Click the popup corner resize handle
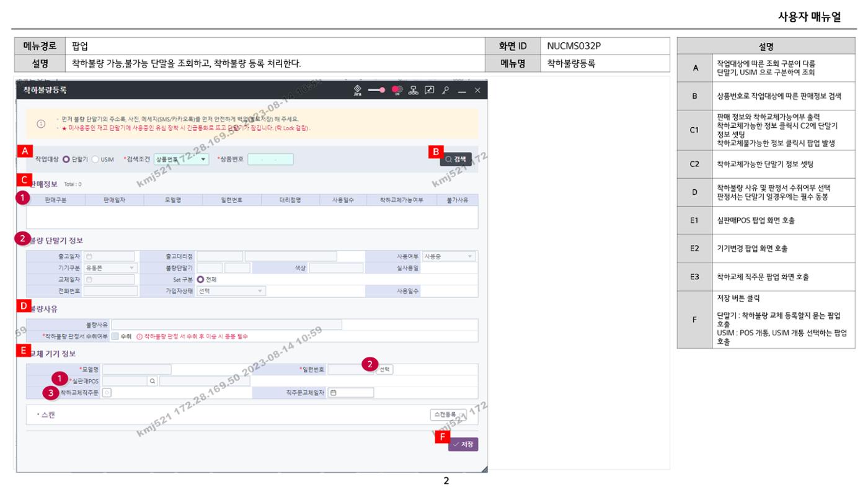This screenshot has height=489, width=868. (x=484, y=469)
